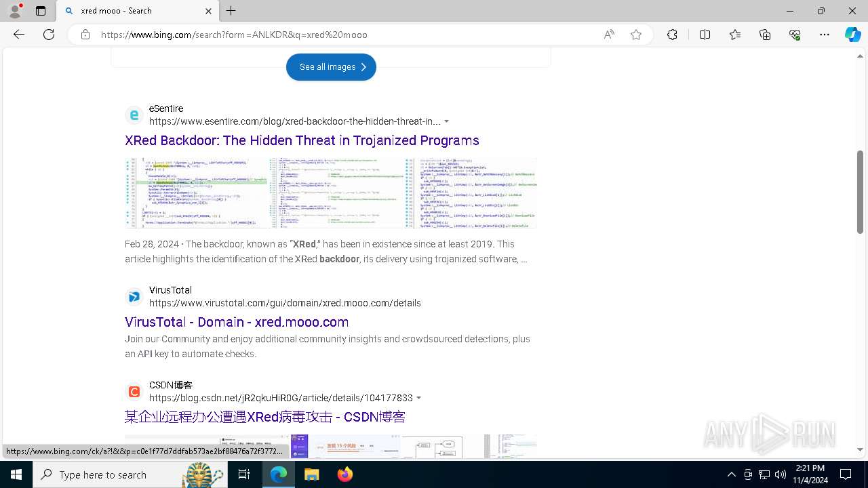Click eSentire site favicon
868x488 pixels.
coord(134,115)
